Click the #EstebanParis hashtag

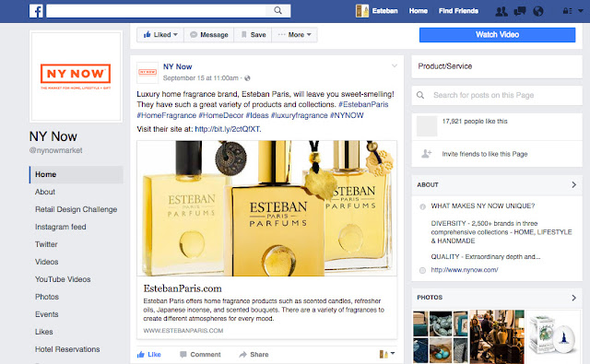(363, 104)
